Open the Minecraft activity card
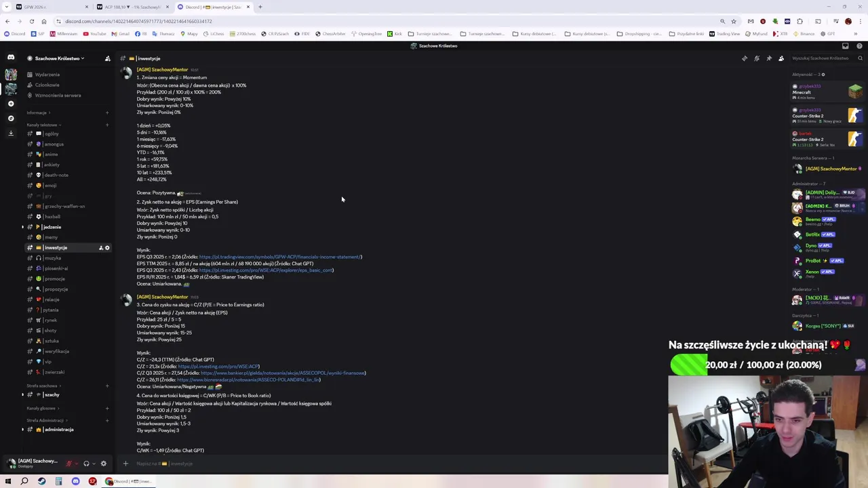This screenshot has width=868, height=488. click(827, 91)
